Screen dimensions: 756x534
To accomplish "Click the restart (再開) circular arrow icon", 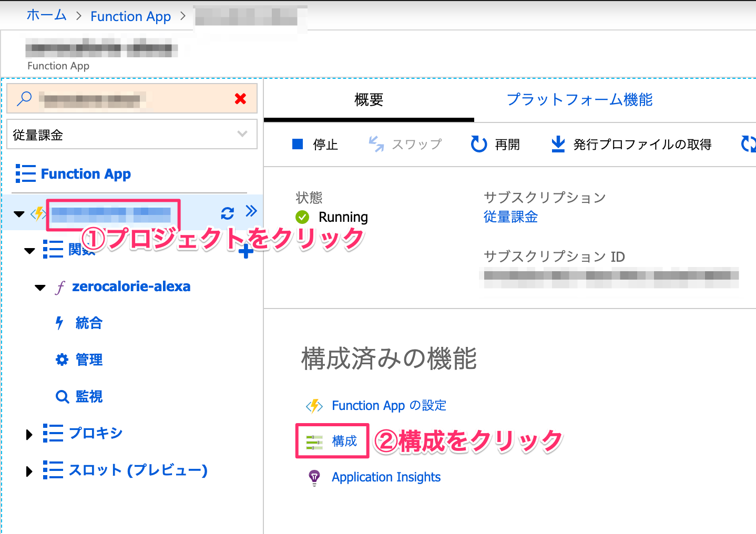I will click(478, 144).
